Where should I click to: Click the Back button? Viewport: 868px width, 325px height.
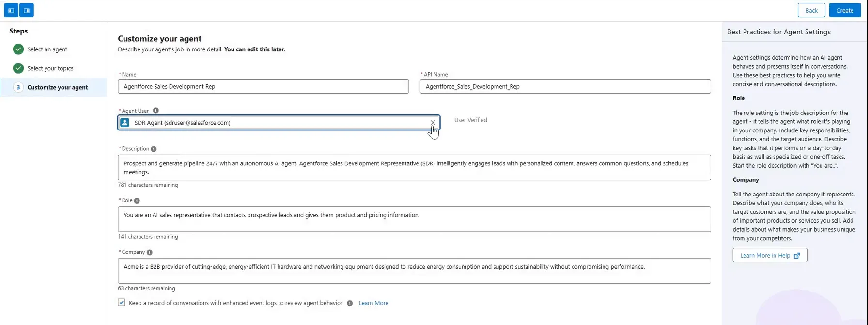click(x=811, y=10)
